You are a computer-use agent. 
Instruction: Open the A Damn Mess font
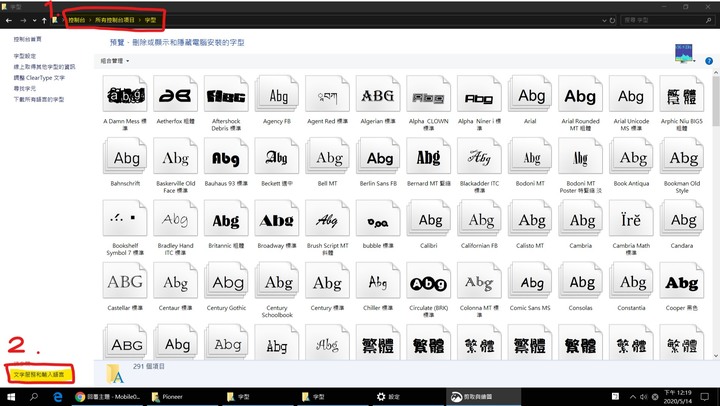pos(125,95)
